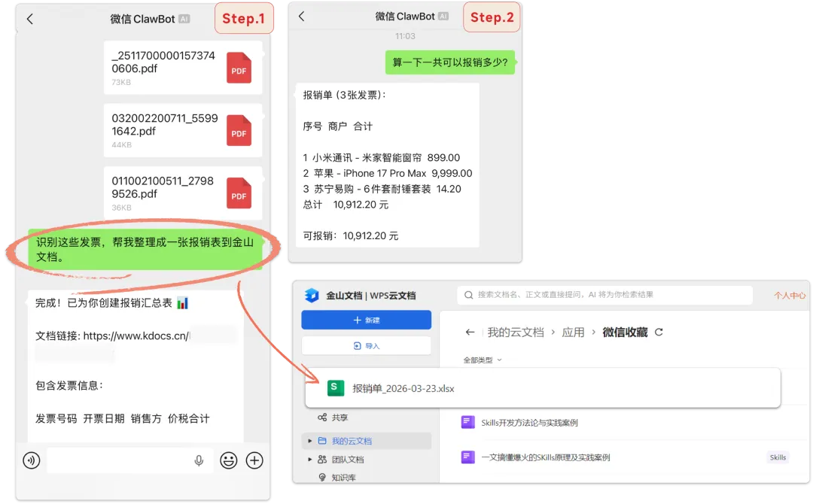Open 知识库 from the sidebar icon
This screenshot has height=504, width=813.
point(322,477)
